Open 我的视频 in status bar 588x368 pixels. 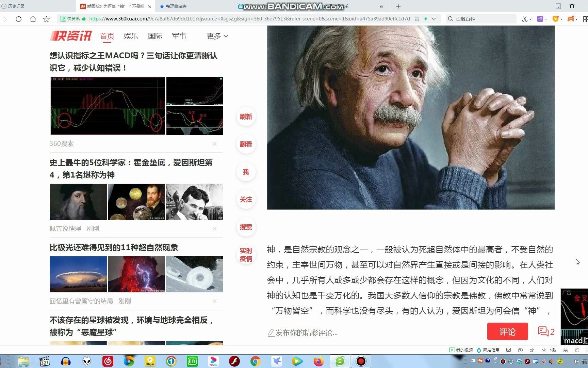tap(461, 350)
